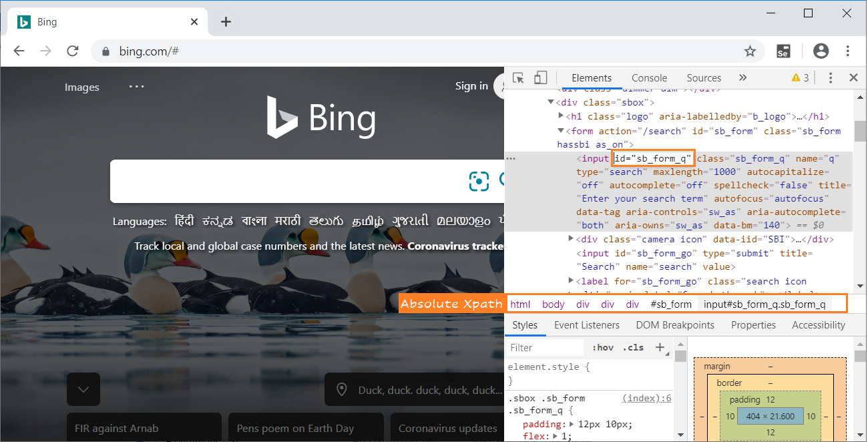Select the body breadcrumb

click(554, 304)
